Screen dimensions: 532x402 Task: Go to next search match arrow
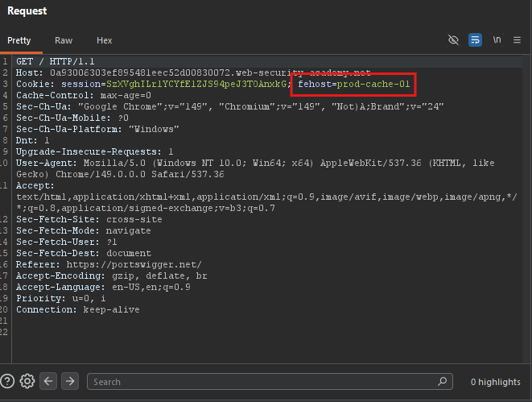pos(70,381)
